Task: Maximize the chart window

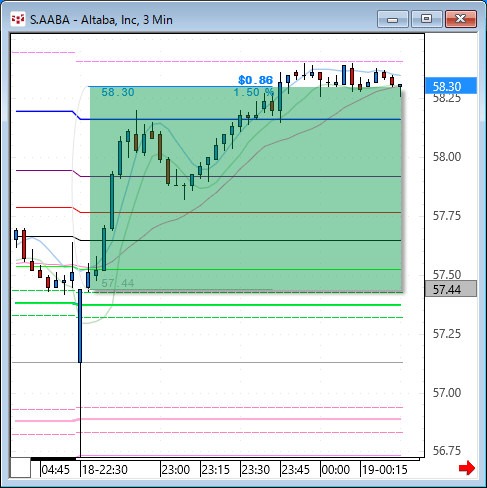Action: [426, 19]
